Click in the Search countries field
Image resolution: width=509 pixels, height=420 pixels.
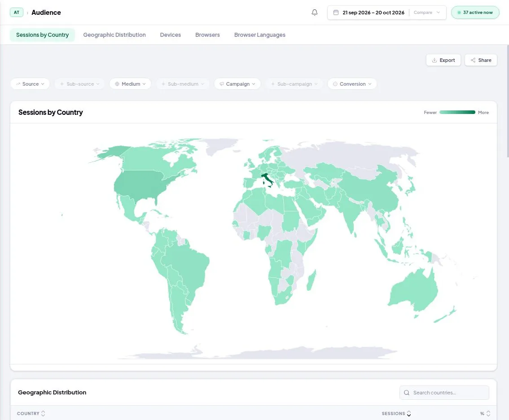coord(444,393)
